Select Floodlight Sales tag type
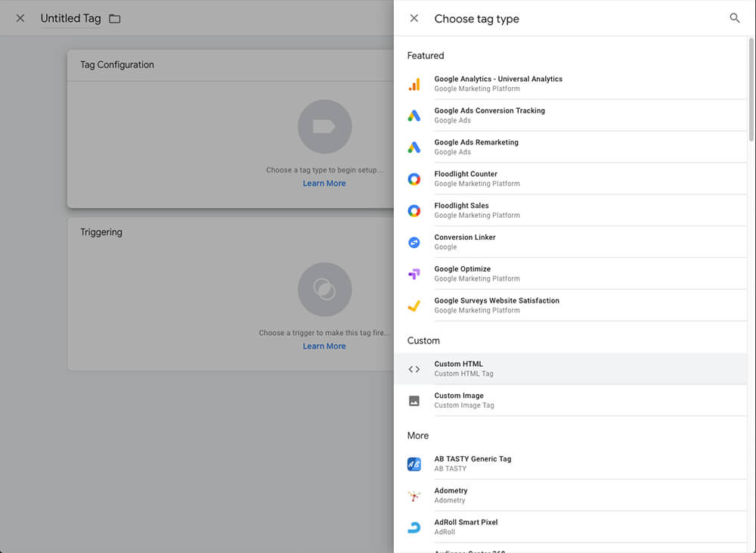The image size is (756, 553). [x=571, y=210]
